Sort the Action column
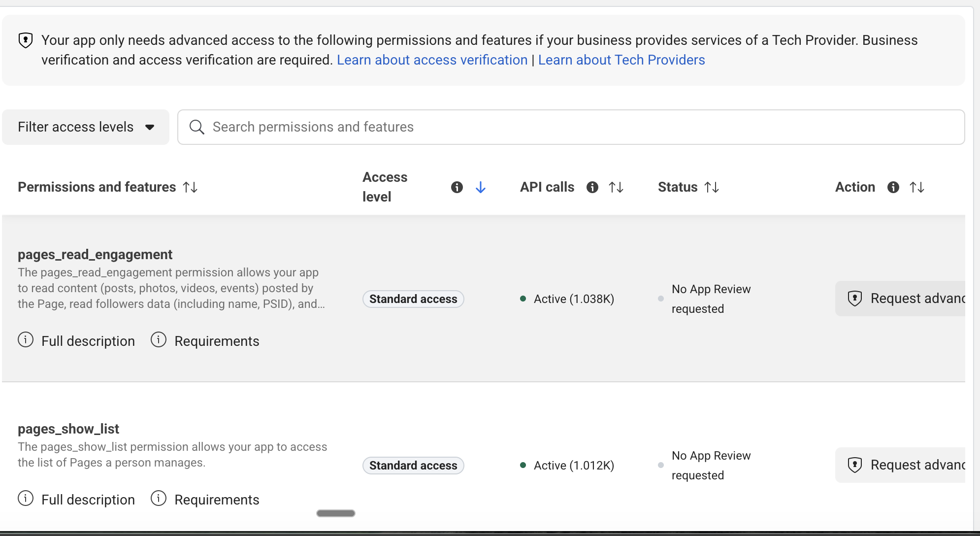The image size is (980, 536). (917, 187)
